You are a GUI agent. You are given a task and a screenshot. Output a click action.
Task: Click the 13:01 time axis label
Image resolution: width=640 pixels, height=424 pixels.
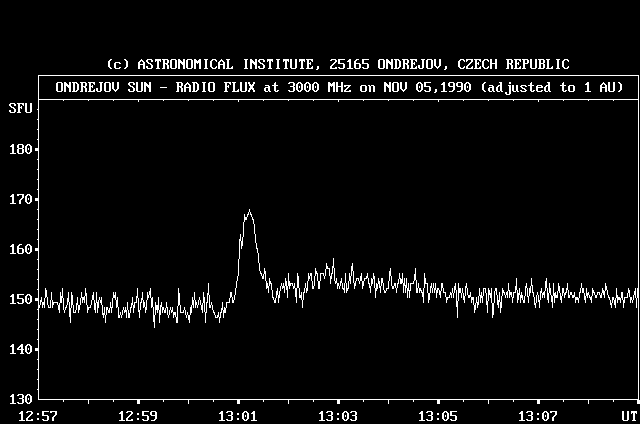pos(238,415)
